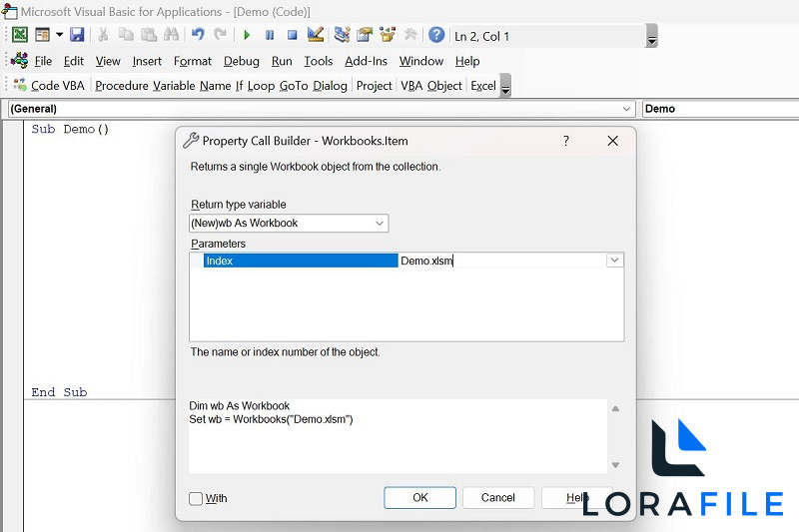Enable the With checkbox
The image size is (799, 532).
click(196, 498)
